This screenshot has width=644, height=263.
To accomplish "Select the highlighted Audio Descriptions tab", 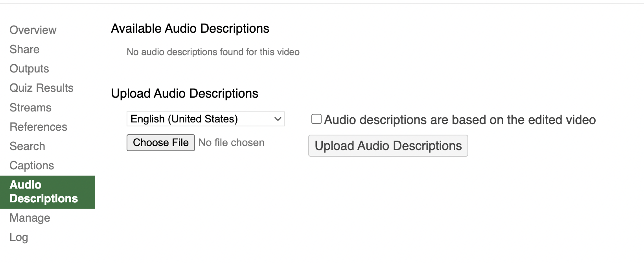I will coord(48,192).
